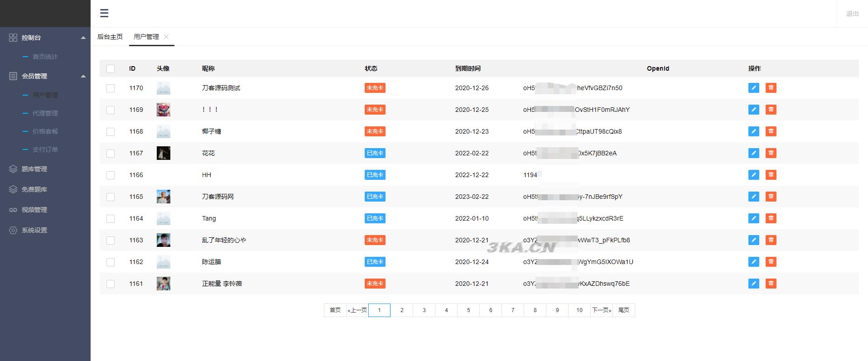Select the checkbox for user ID 1161

click(111, 284)
